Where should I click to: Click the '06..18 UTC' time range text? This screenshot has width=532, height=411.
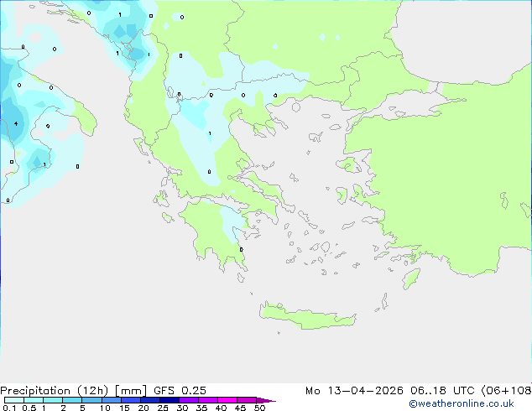point(442,391)
